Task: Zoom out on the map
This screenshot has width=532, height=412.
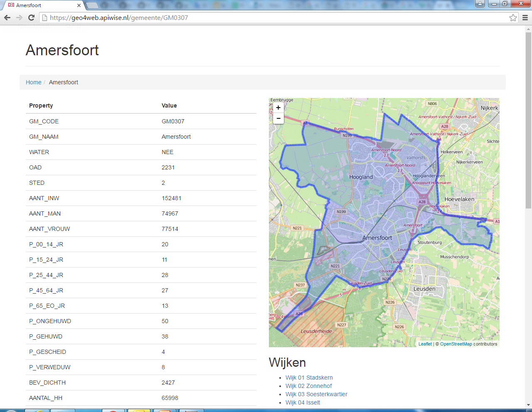Action: coord(278,118)
